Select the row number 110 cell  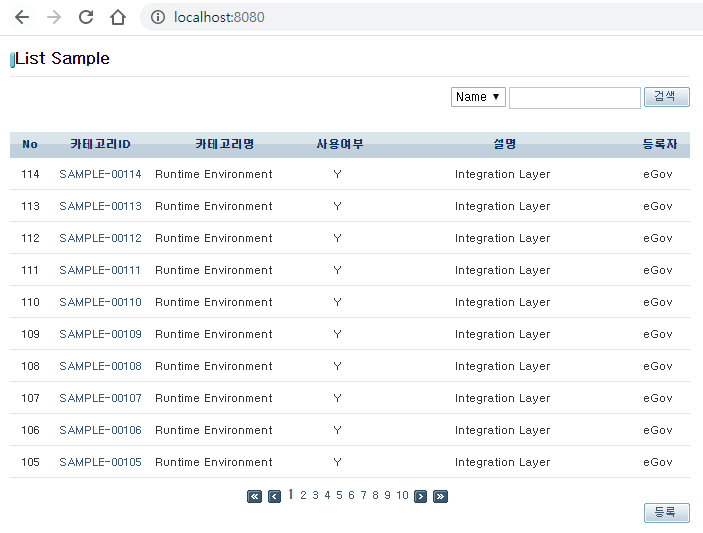pyautogui.click(x=30, y=302)
